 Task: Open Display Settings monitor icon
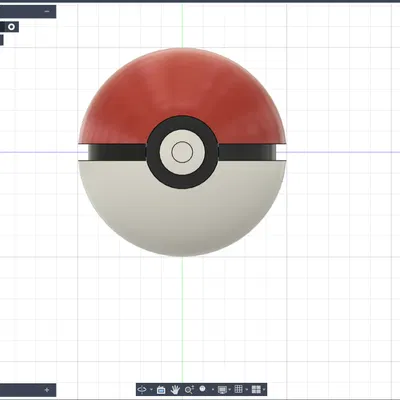pos(222,390)
